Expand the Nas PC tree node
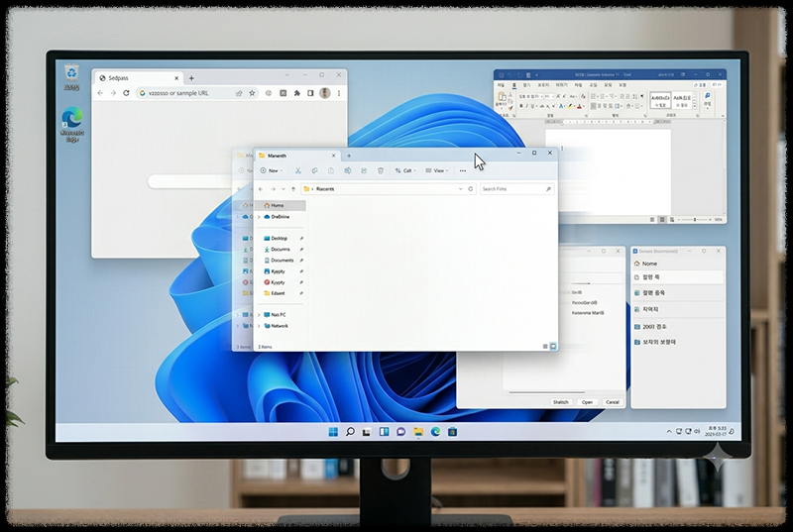Image resolution: width=793 pixels, height=532 pixels. click(260, 315)
